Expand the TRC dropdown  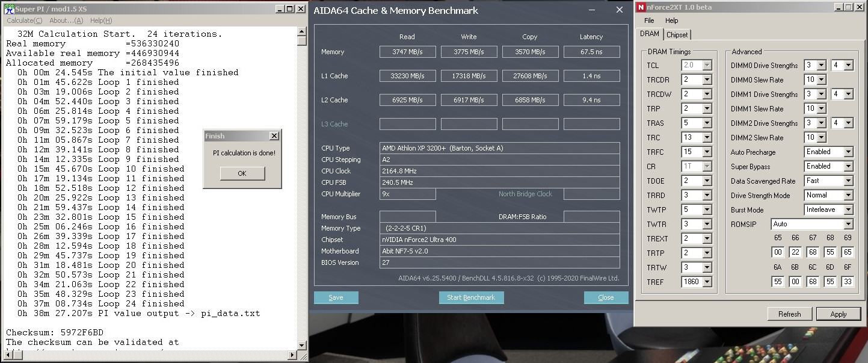pos(707,137)
